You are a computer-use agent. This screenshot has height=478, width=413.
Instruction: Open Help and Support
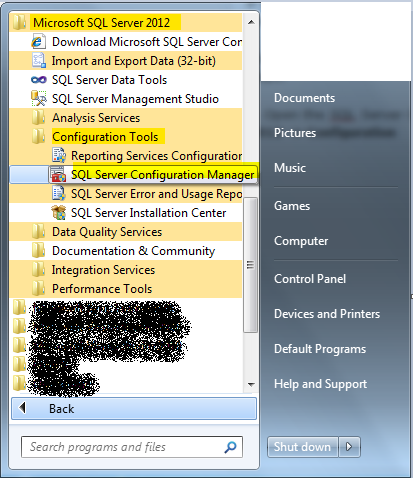(320, 384)
